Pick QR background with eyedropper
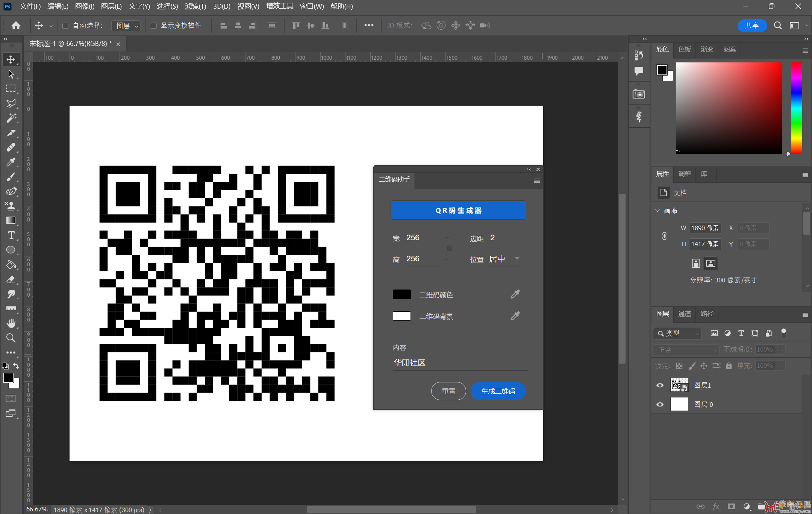Viewport: 812px width, 514px height. (x=515, y=316)
